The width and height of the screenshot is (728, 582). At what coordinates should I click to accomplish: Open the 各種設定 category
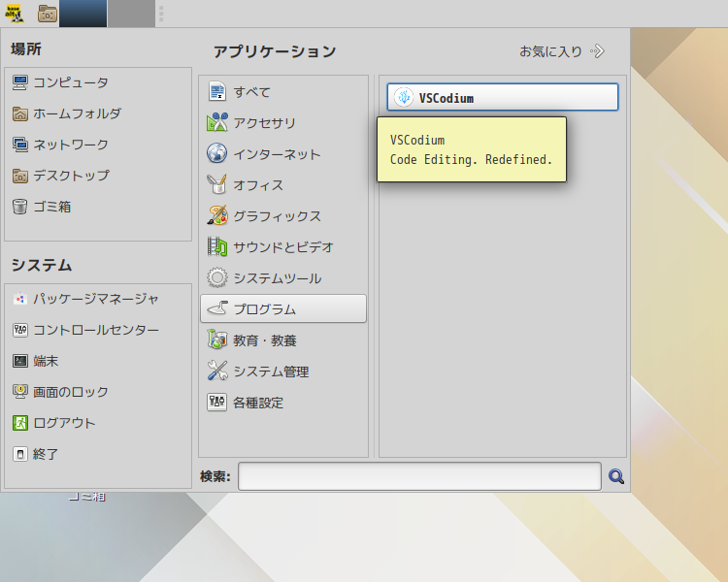point(283,403)
